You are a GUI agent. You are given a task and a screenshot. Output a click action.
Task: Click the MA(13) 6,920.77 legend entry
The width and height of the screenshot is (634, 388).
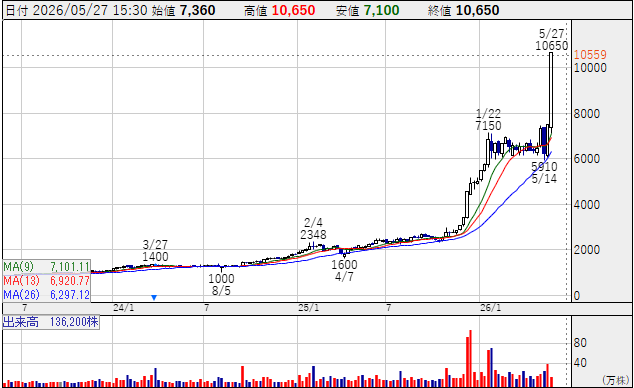[x=46, y=280]
